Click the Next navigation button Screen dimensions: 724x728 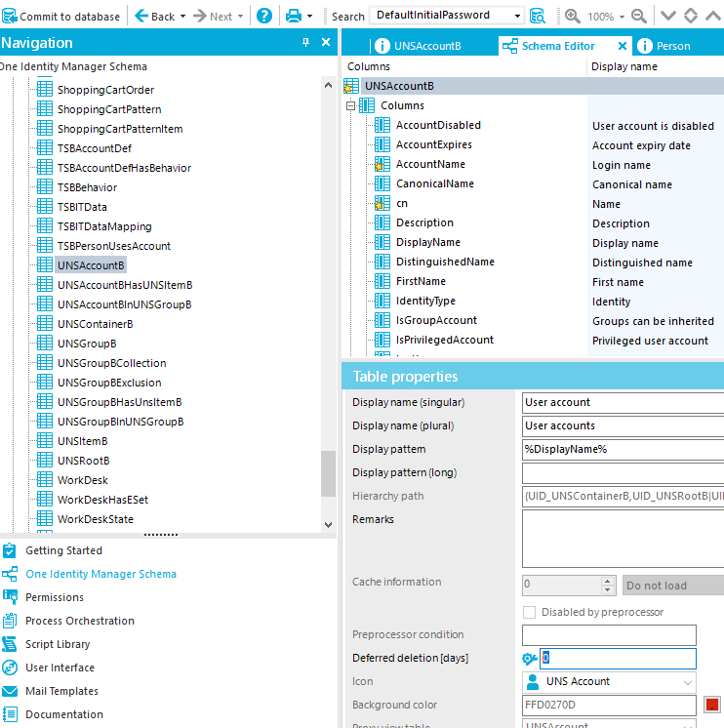[213, 17]
